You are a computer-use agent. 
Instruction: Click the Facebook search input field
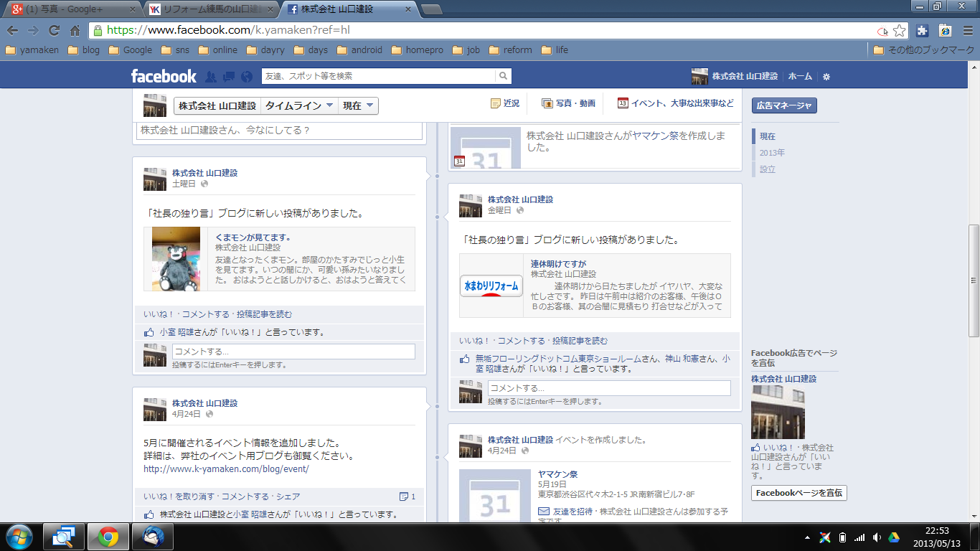378,76
